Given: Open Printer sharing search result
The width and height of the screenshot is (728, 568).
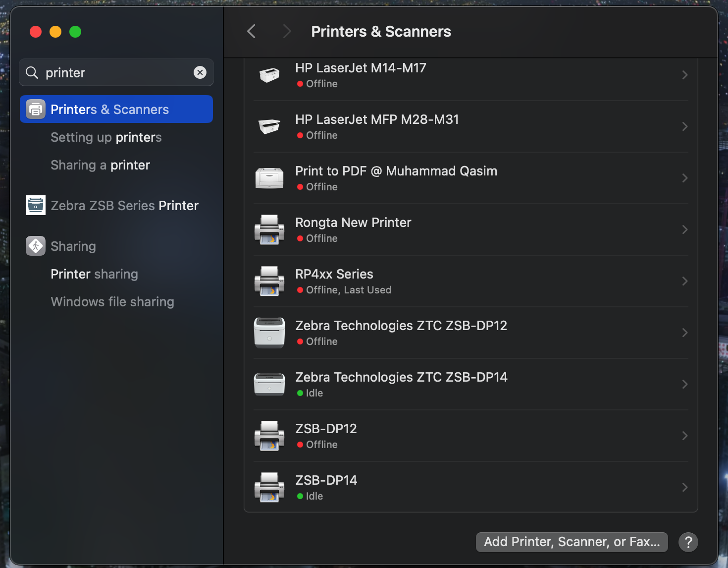Looking at the screenshot, I should pyautogui.click(x=94, y=274).
